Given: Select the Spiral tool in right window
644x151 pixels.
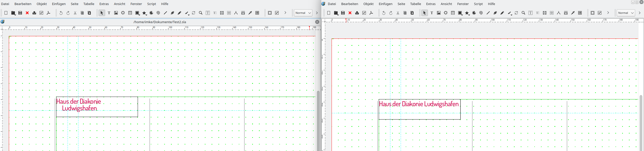Looking at the screenshot, I should click(481, 13).
